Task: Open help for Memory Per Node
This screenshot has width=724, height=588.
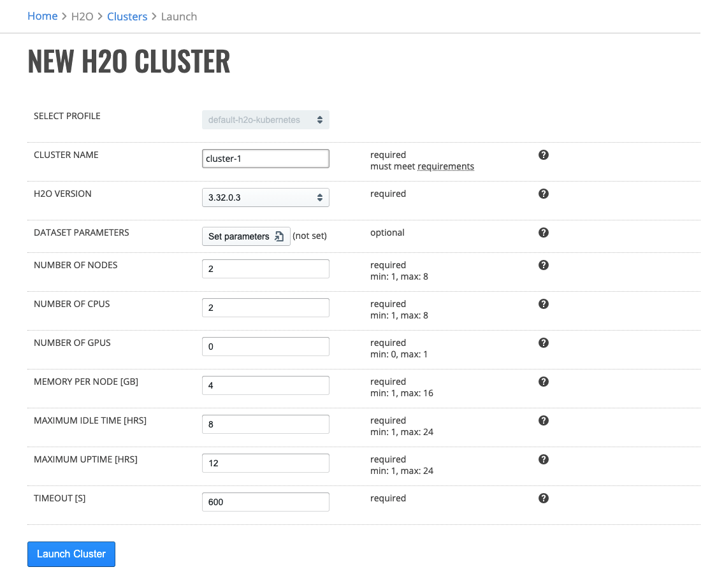Action: coord(544,381)
